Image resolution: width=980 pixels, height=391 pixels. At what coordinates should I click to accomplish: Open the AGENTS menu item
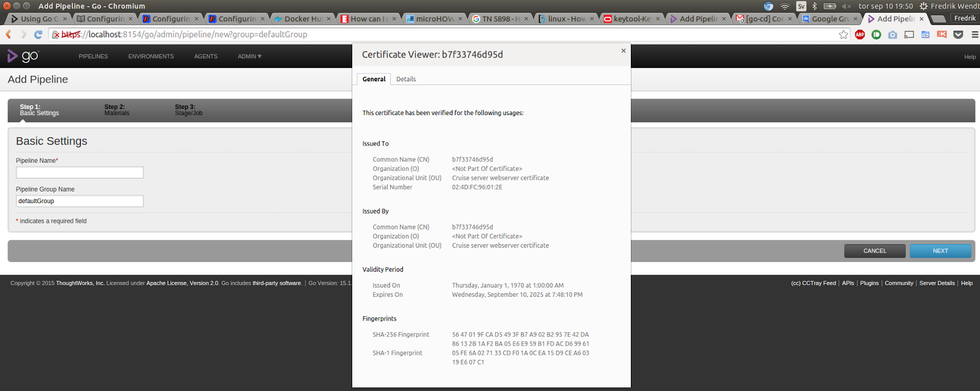click(206, 56)
